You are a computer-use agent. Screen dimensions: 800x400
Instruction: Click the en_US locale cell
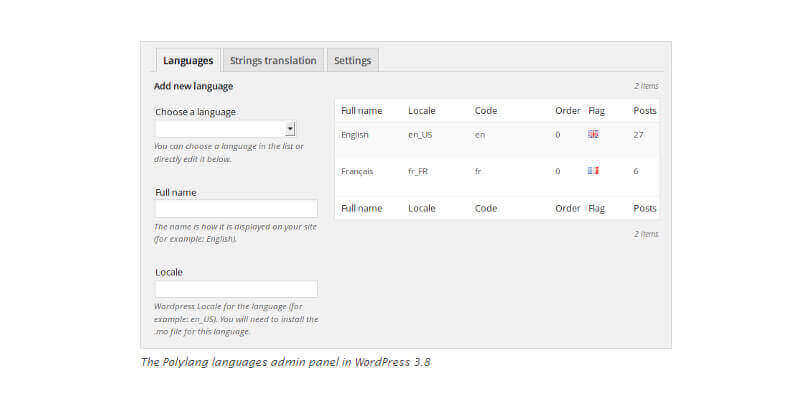[420, 135]
